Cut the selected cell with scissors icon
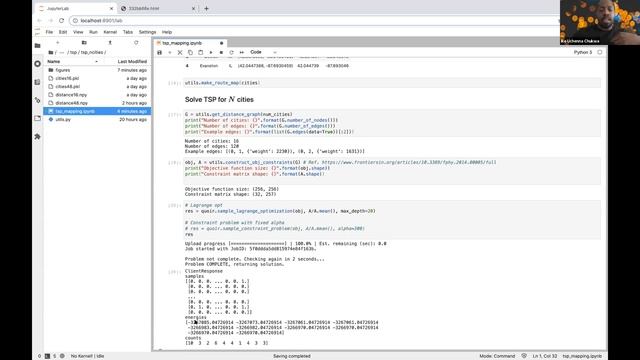The height and width of the screenshot is (360, 640). pyautogui.click(x=180, y=52)
